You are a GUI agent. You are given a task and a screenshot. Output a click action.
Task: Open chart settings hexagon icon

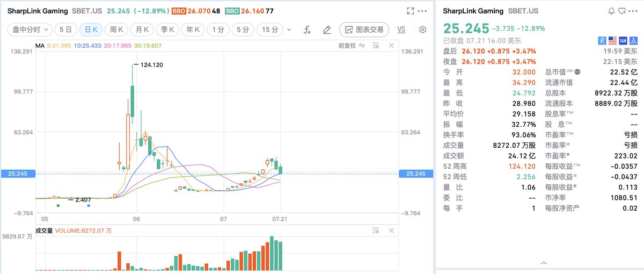(423, 30)
